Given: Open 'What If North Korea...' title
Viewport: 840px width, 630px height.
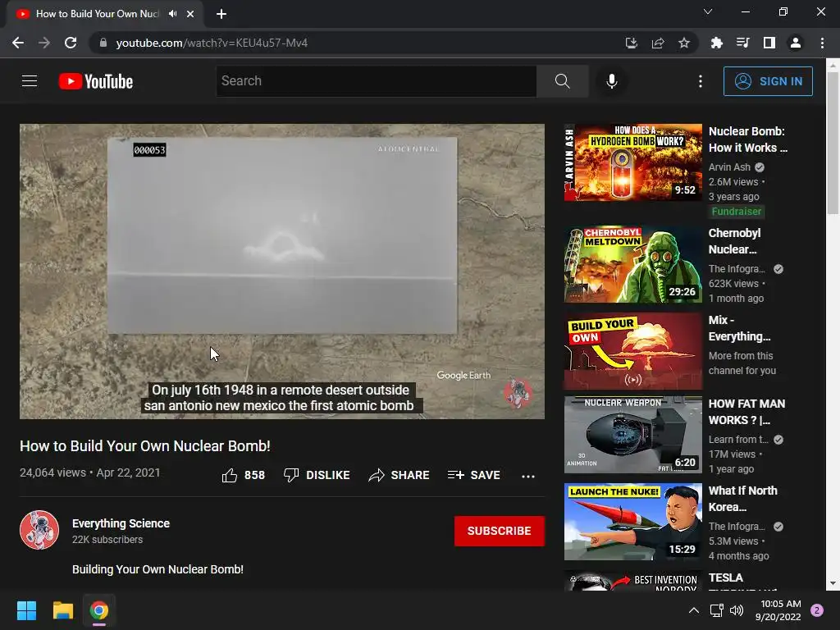Looking at the screenshot, I should 742,499.
